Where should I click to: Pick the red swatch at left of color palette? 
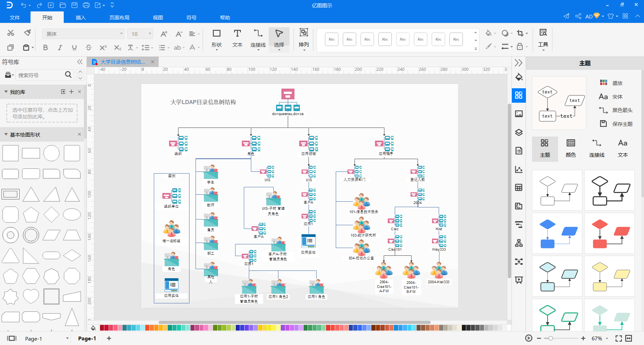(x=102, y=328)
